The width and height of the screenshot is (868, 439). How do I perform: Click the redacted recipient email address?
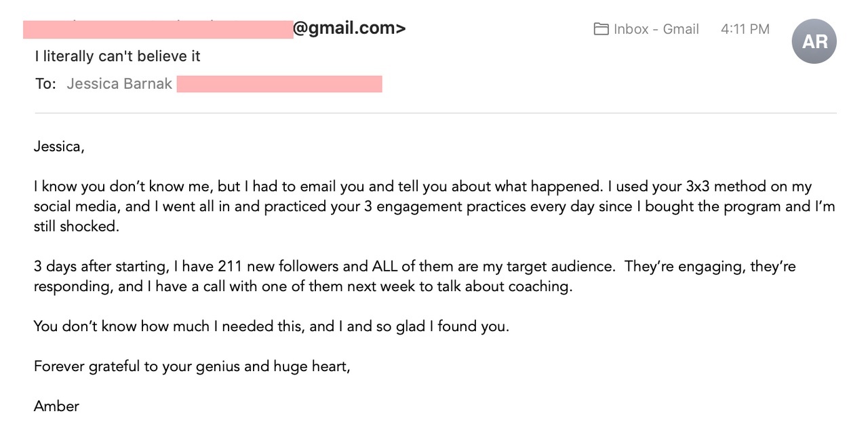pos(279,84)
